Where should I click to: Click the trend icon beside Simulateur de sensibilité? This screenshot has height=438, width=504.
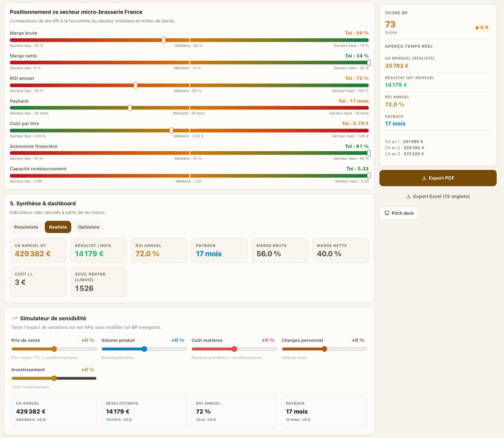(x=14, y=318)
